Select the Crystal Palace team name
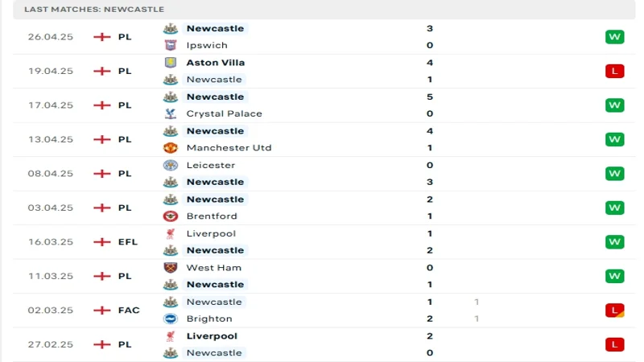 (x=224, y=113)
